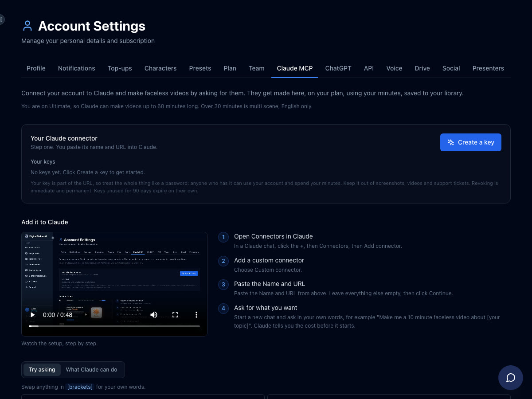
Task: Open the Presets tab
Action: coord(200,68)
